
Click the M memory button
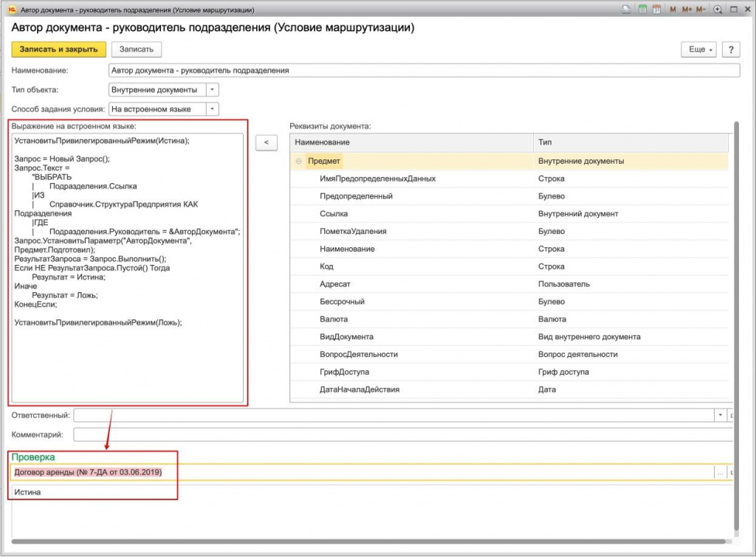click(673, 10)
